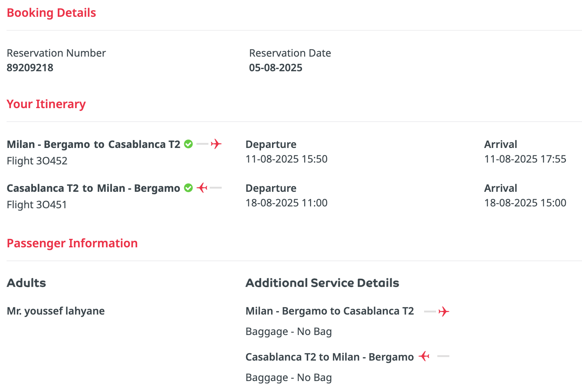The width and height of the screenshot is (582, 392).
Task: Click passenger name Mr. youssef lahyane
Action: click(56, 311)
